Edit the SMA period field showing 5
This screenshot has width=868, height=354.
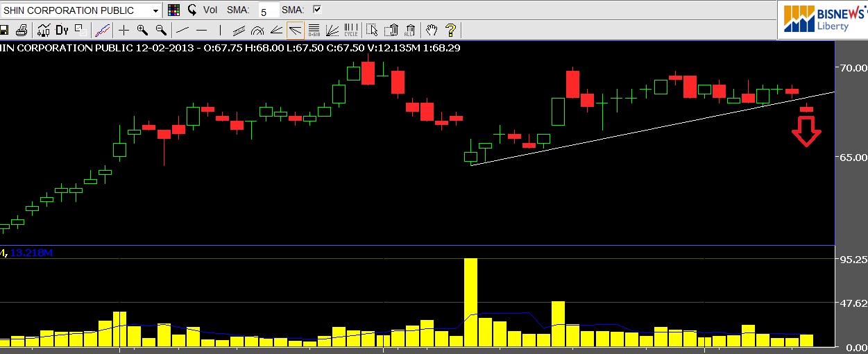coord(269,11)
